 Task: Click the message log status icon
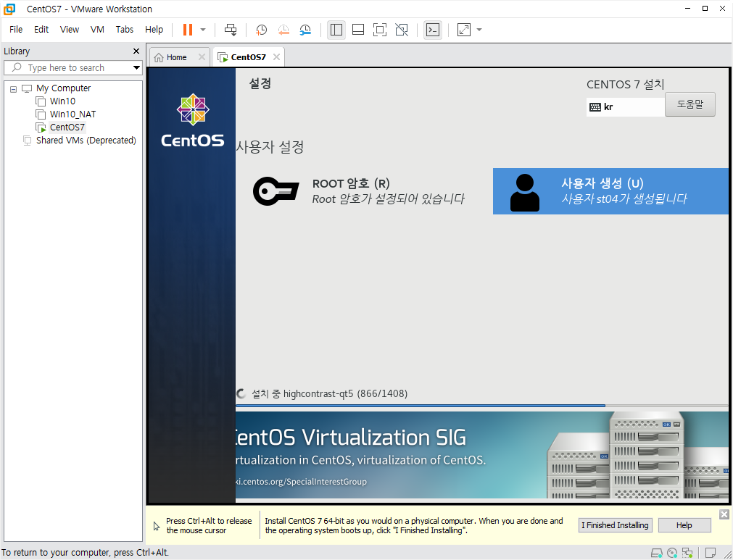click(x=711, y=553)
